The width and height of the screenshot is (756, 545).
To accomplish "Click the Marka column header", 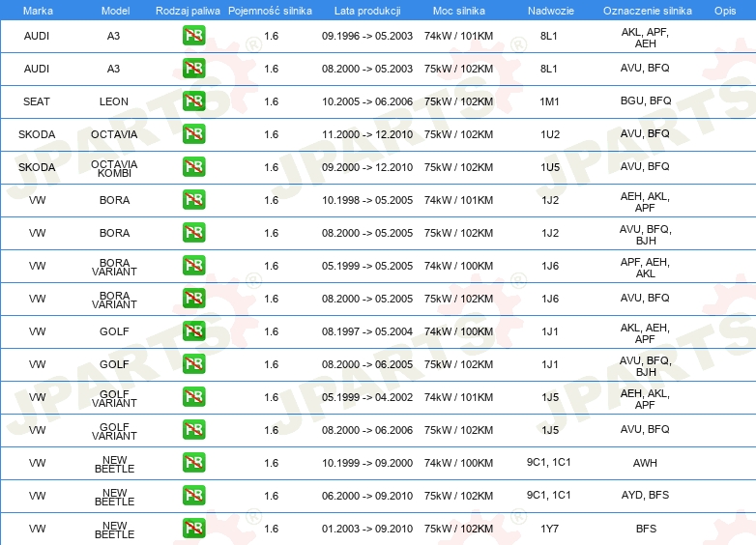I will click(x=38, y=11).
